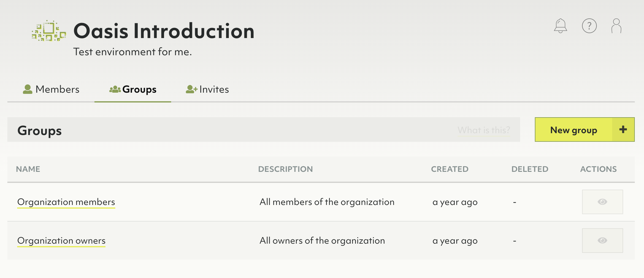The width and height of the screenshot is (644, 278).
Task: Click the DELETED column header
Action: click(530, 169)
